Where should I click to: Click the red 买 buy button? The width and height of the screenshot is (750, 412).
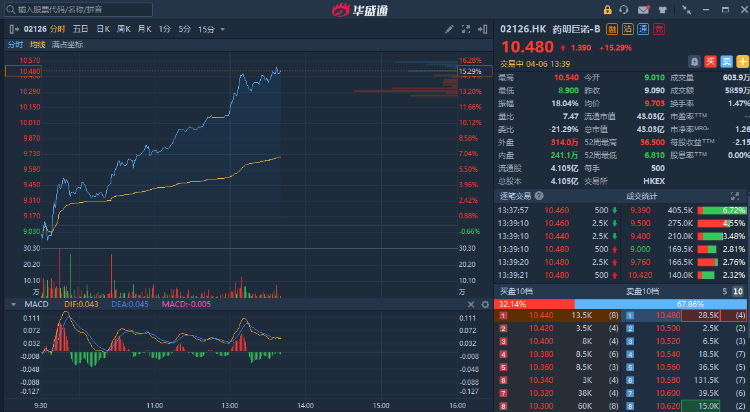pyautogui.click(x=710, y=61)
